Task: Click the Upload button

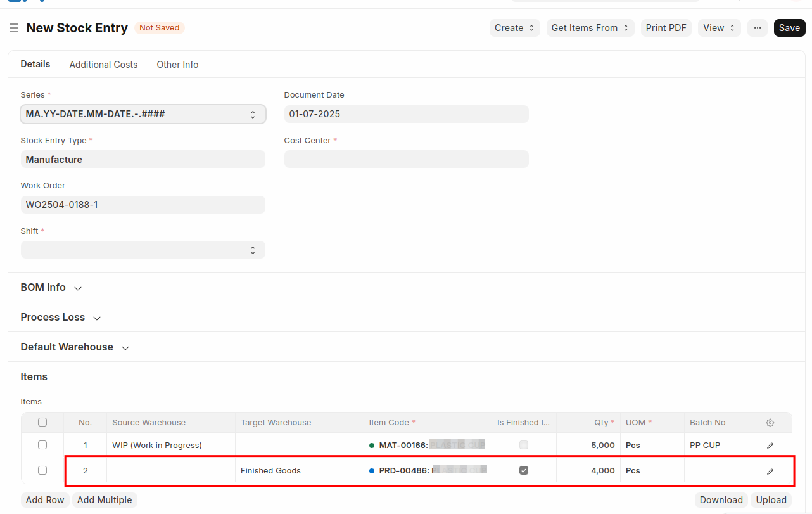Action: coord(771,500)
